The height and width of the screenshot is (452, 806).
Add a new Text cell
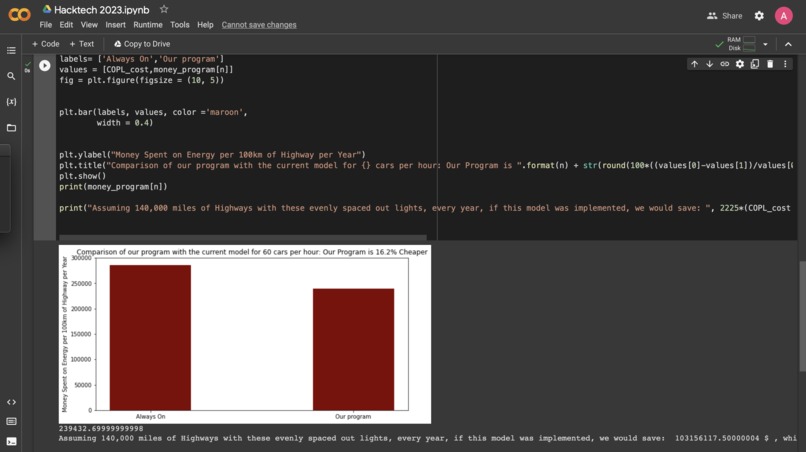click(x=81, y=44)
